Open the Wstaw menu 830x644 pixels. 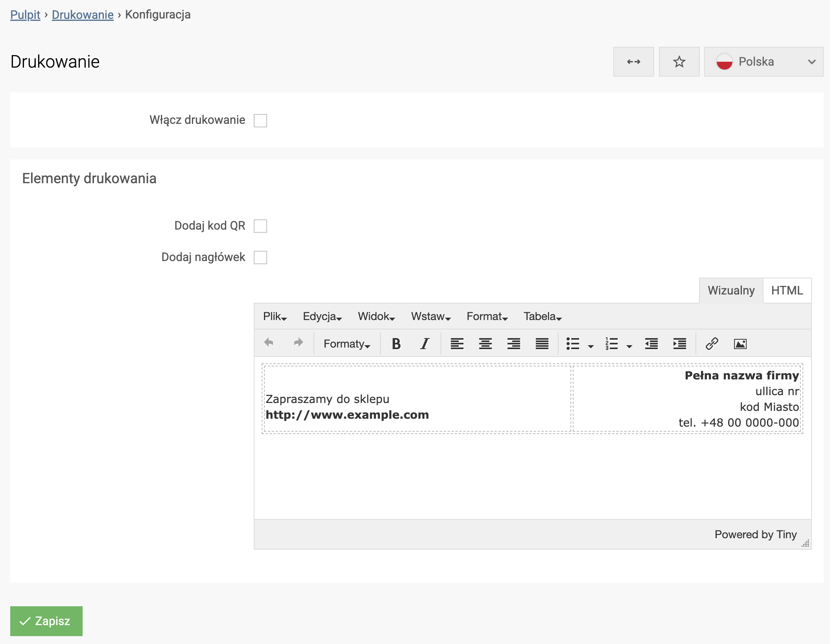pyautogui.click(x=430, y=316)
